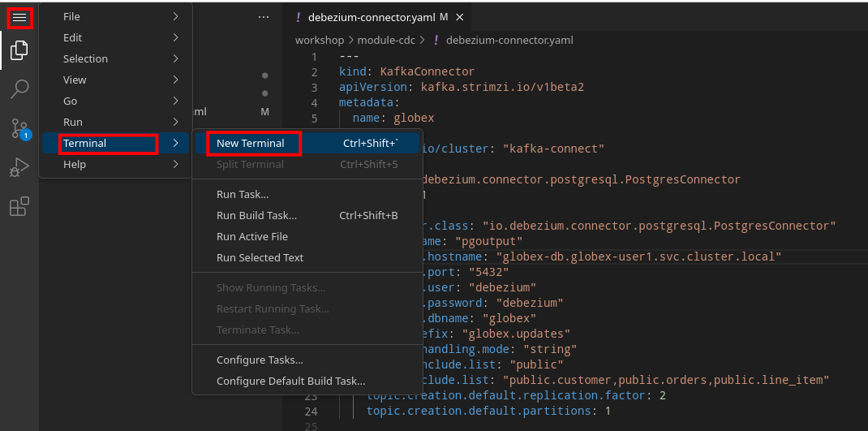Click "kafka.strimzi.io/v1beta2" value in editor
This screenshot has height=431, width=868.
tap(503, 88)
